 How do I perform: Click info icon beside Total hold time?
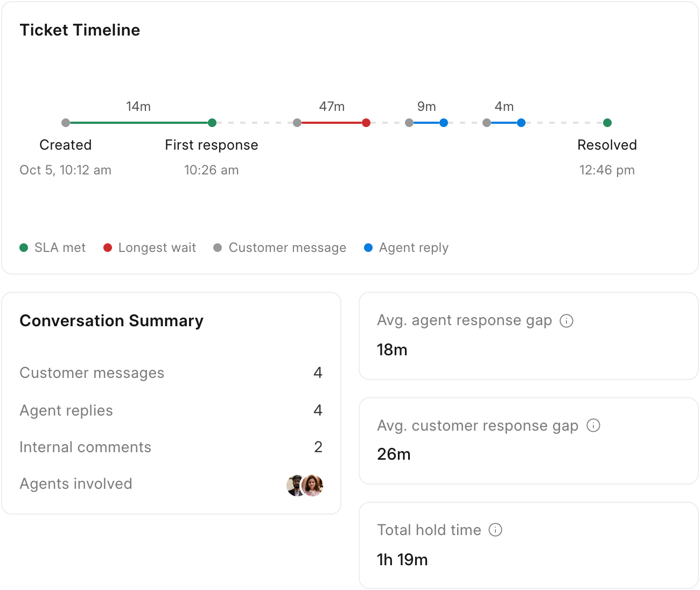495,530
